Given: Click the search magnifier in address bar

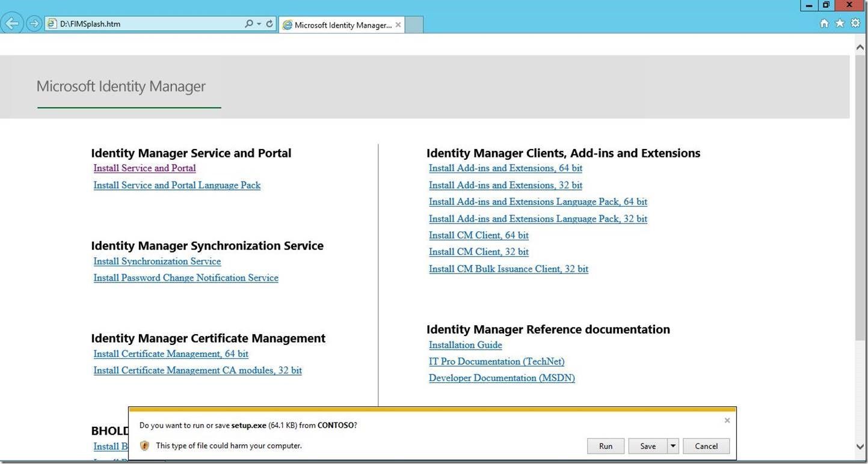Looking at the screenshot, I should 249,24.
